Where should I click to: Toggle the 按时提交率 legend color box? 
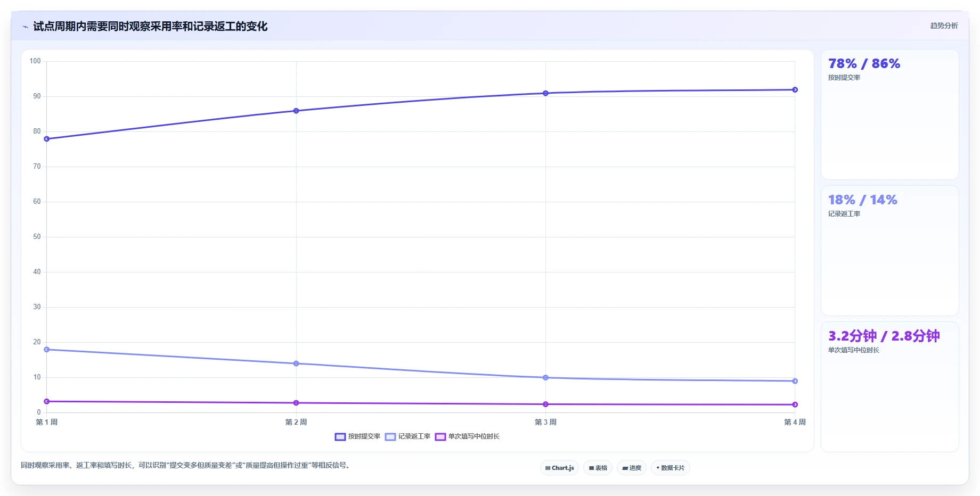click(x=340, y=437)
